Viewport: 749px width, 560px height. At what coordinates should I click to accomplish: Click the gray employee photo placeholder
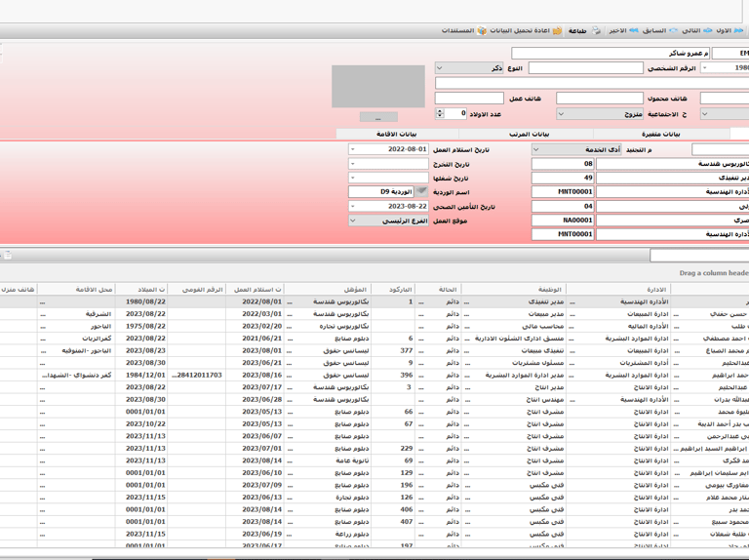click(378, 86)
